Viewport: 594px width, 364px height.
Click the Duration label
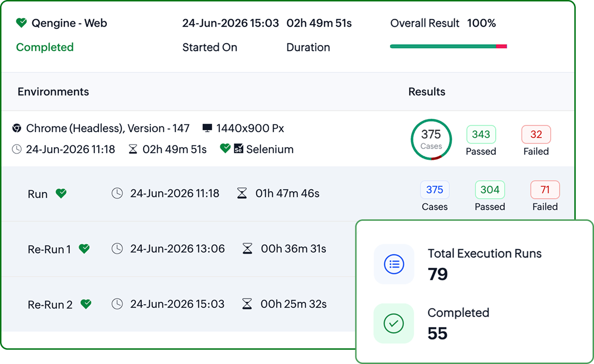click(x=308, y=47)
